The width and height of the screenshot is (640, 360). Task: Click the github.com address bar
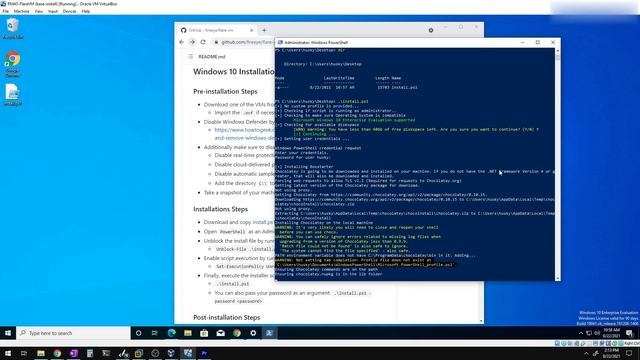click(244, 42)
